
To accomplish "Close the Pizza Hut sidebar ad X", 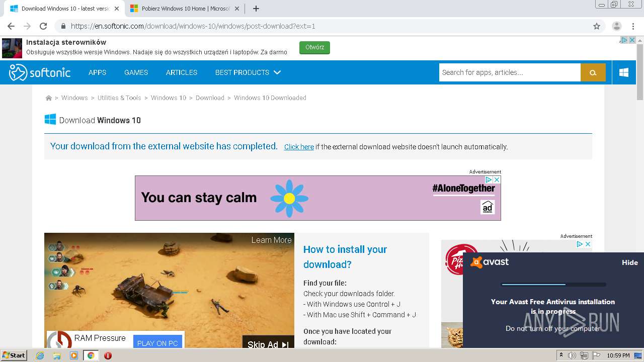I will (x=588, y=244).
